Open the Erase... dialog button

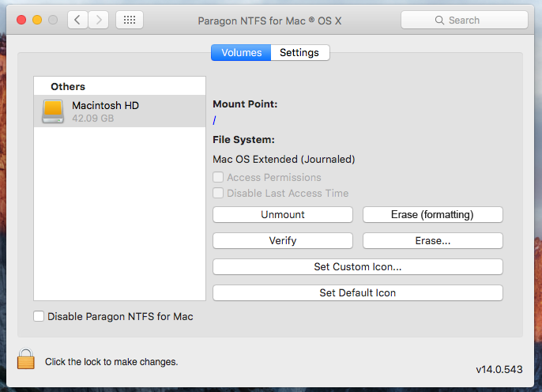point(432,240)
